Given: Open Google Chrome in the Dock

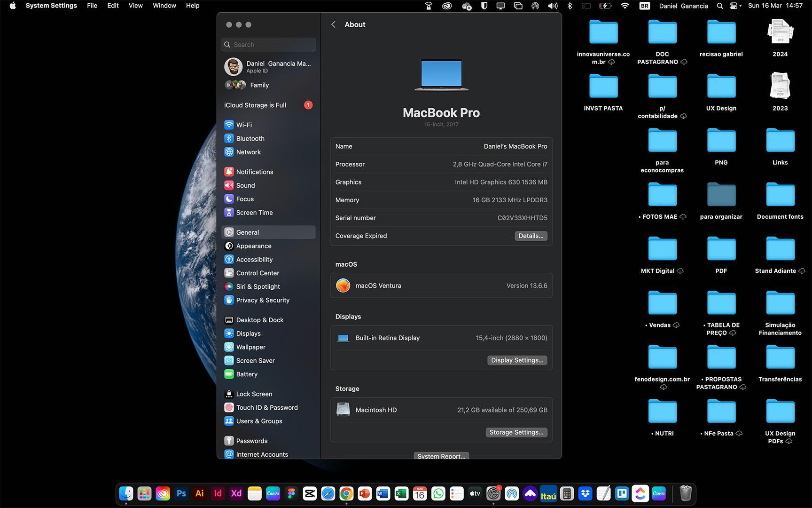Looking at the screenshot, I should (x=346, y=493).
